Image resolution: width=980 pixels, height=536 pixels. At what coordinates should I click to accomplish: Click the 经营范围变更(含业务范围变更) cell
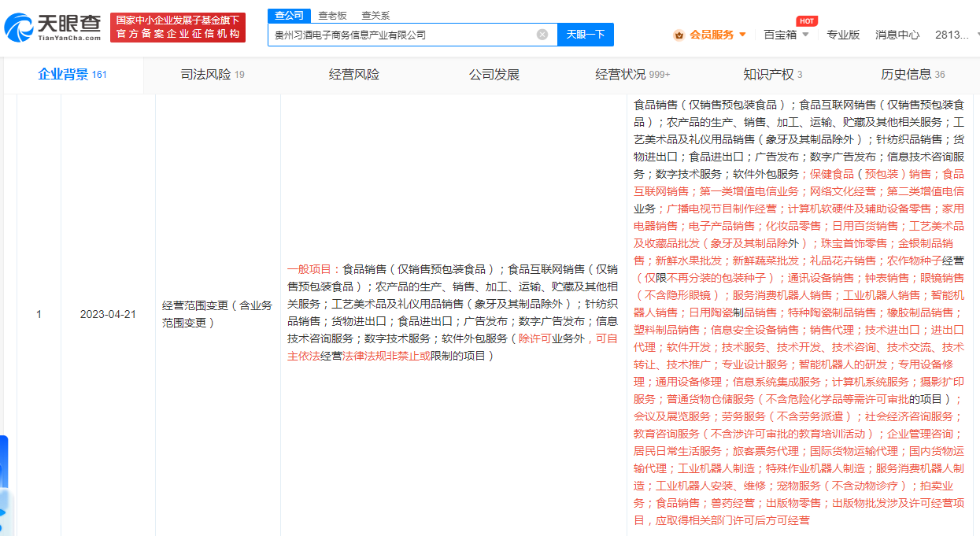218,314
